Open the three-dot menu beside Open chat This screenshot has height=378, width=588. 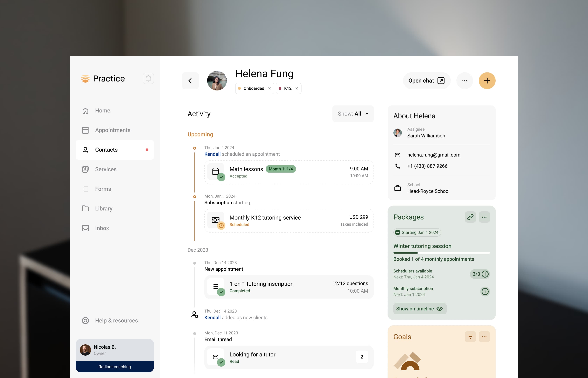(464, 81)
